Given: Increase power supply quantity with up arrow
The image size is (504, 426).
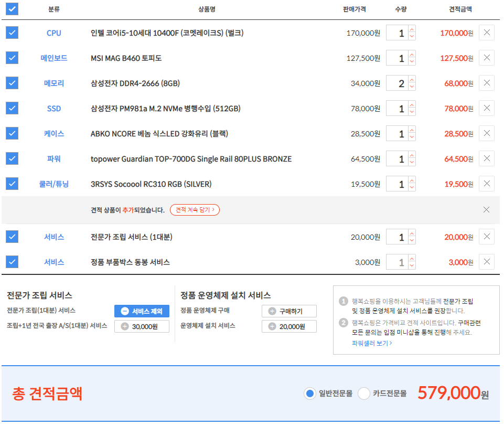Looking at the screenshot, I should point(412,155).
